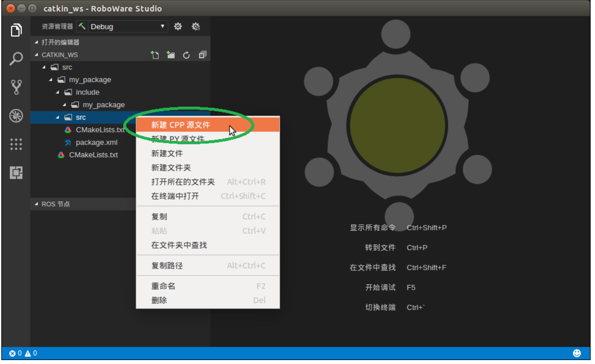Choose 删除 from context menu
Image resolution: width=595 pixels, height=364 pixels.
(208, 300)
